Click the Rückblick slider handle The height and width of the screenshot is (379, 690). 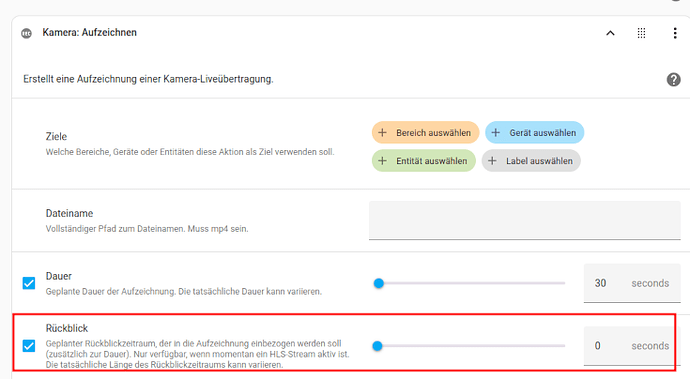[x=377, y=346]
